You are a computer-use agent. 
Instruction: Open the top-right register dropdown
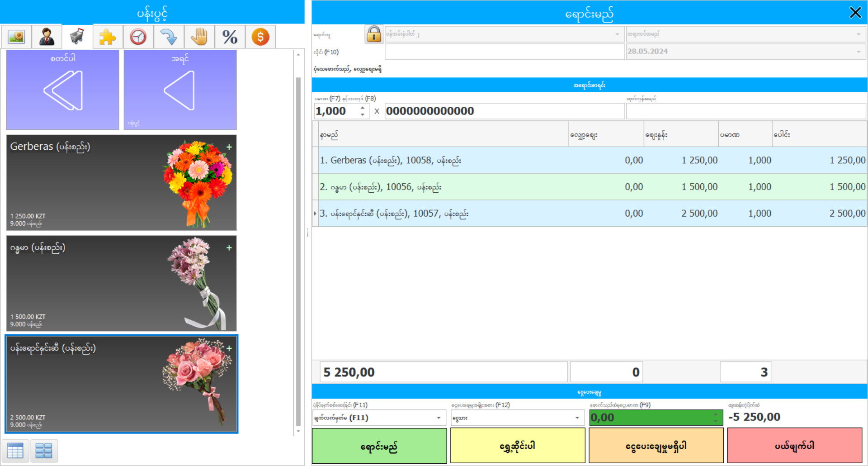point(858,34)
